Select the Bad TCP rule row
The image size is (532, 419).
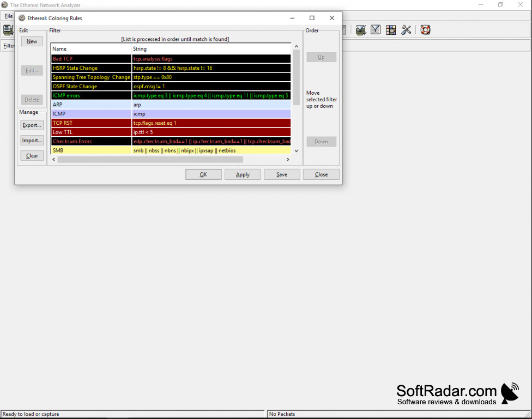pyautogui.click(x=171, y=59)
